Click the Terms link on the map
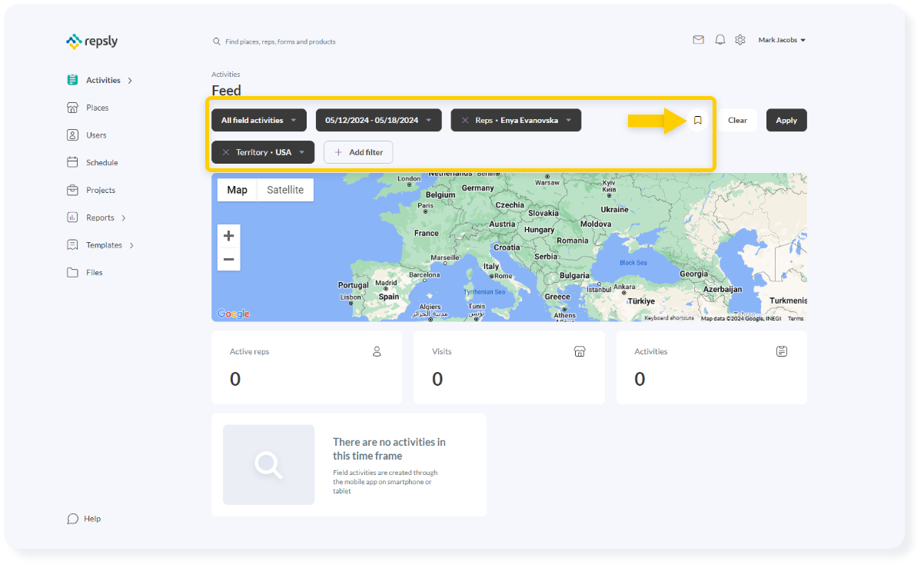Viewport: 924px width, 568px height. [x=795, y=318]
